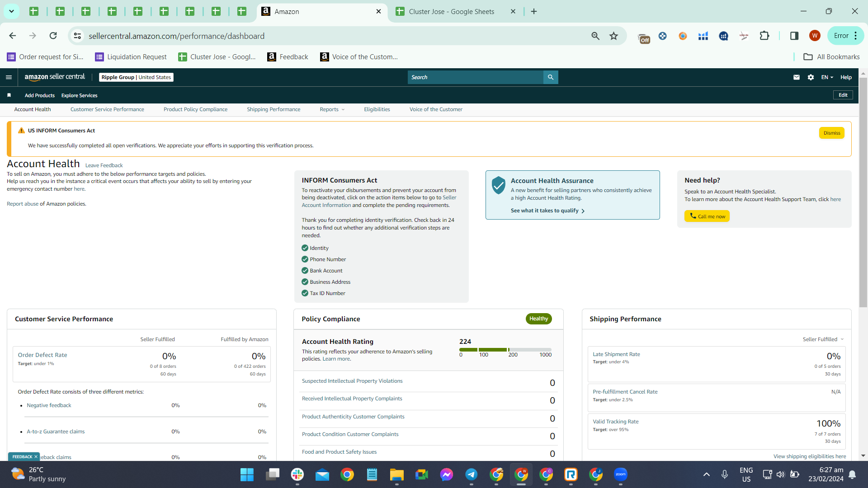Show hidden system tray icons chevron
The image size is (868, 488).
coord(707,474)
